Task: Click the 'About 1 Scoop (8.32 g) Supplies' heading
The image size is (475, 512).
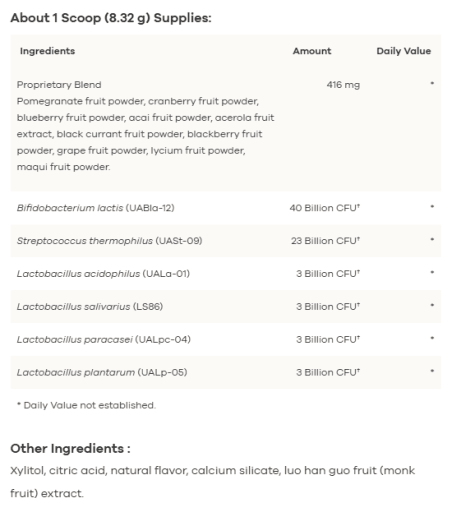Action: click(111, 18)
